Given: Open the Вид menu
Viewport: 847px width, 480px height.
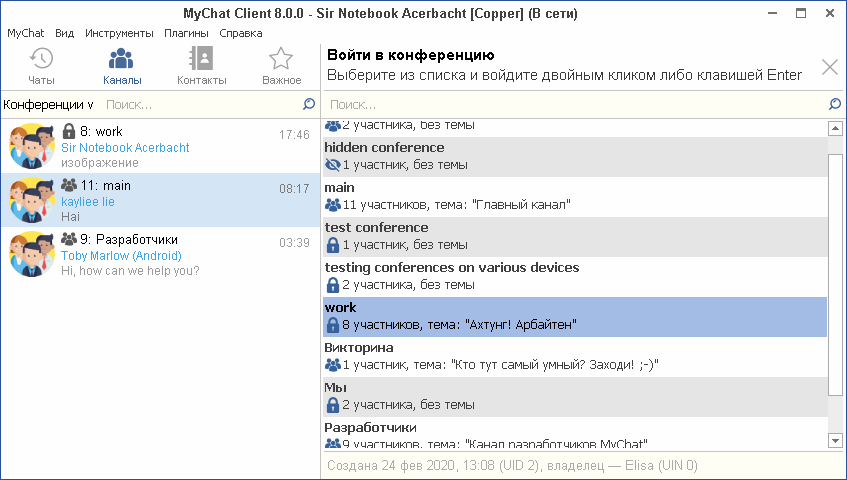Looking at the screenshot, I should (x=64, y=33).
